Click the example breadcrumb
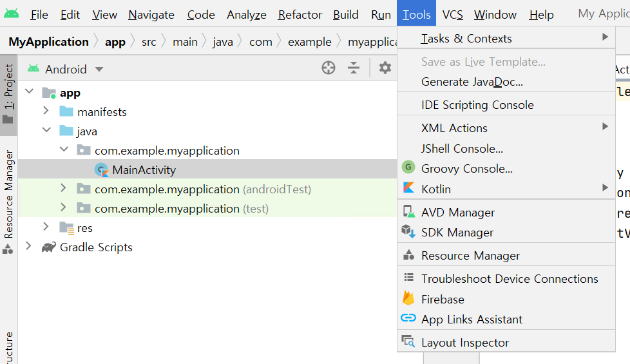Image resolution: width=630 pixels, height=364 pixels. [x=309, y=42]
